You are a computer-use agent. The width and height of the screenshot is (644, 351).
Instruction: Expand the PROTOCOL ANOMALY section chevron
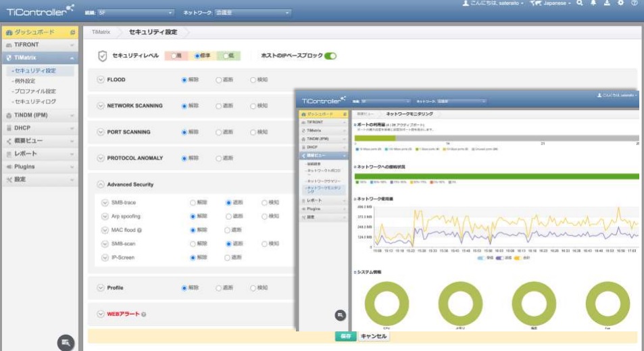[101, 158]
